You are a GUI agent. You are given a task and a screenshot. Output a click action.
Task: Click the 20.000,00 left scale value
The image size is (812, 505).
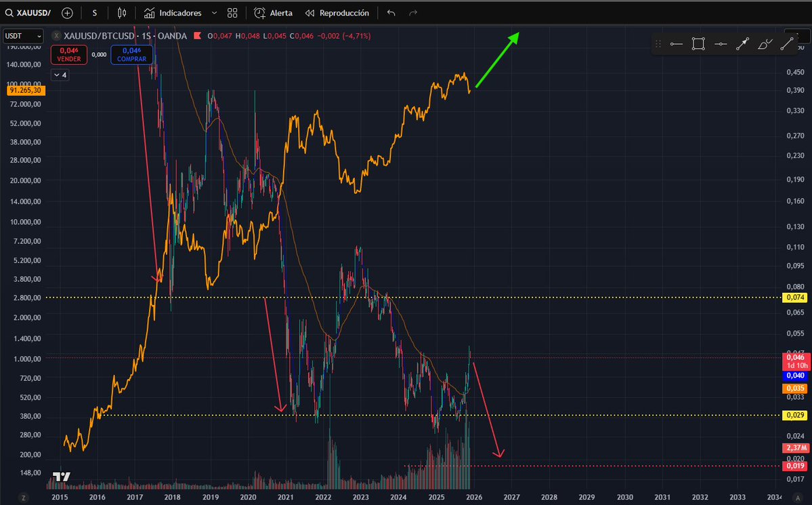click(26, 180)
